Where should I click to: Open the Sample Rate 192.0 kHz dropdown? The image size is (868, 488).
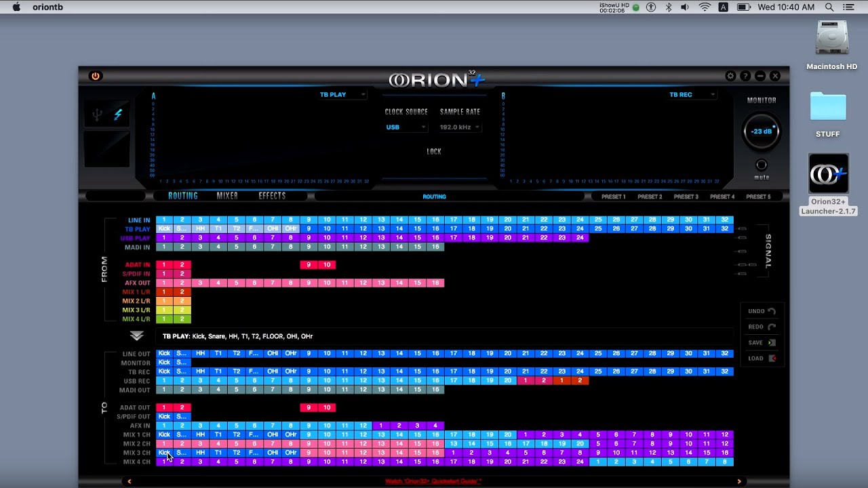tap(460, 127)
